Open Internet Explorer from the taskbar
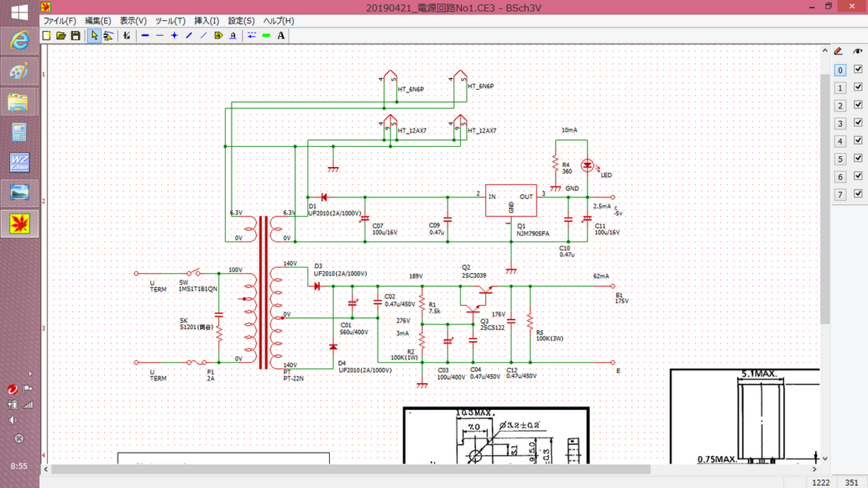868x488 pixels. tap(19, 41)
